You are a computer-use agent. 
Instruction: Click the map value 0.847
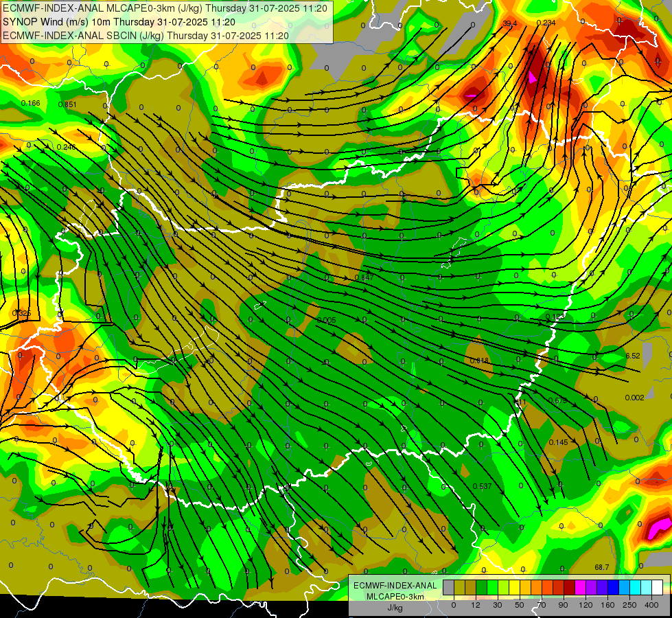[x=364, y=277]
